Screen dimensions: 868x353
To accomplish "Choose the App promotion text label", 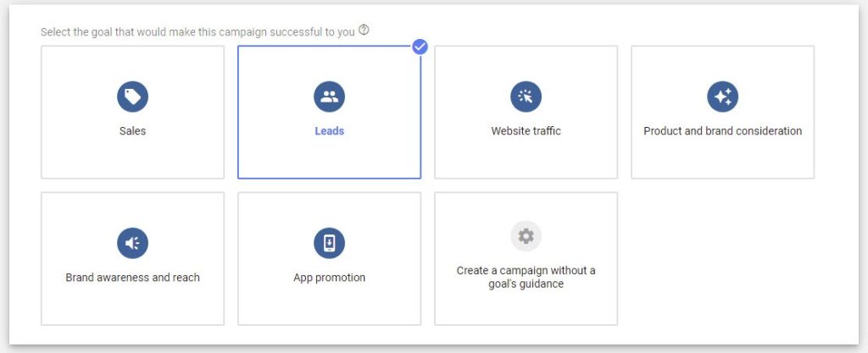I will coord(329,278).
